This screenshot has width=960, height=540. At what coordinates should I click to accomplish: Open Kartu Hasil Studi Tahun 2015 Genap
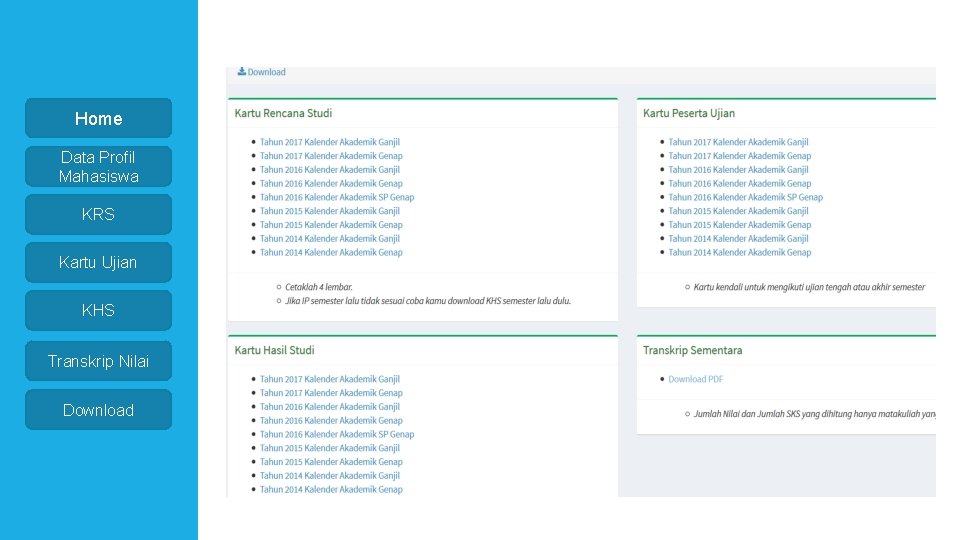click(331, 462)
